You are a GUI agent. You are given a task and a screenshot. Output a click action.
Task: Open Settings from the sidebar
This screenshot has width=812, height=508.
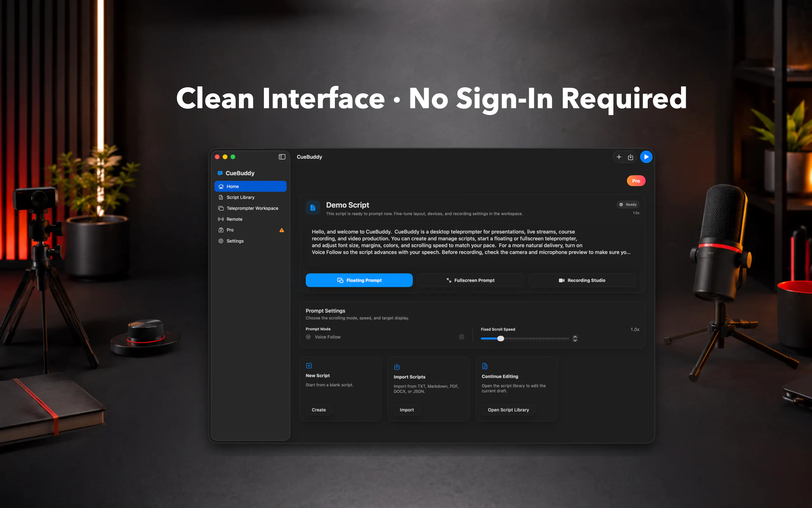250,241
